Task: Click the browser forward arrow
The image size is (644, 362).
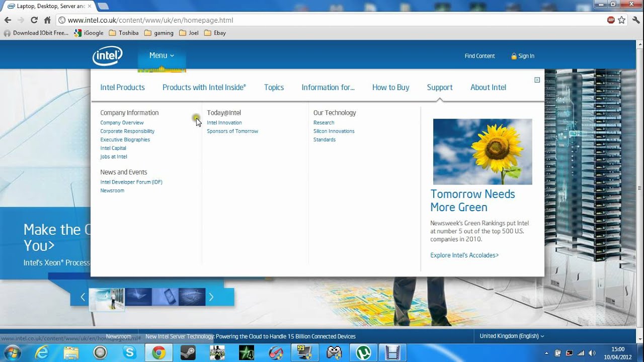Action: point(21,20)
